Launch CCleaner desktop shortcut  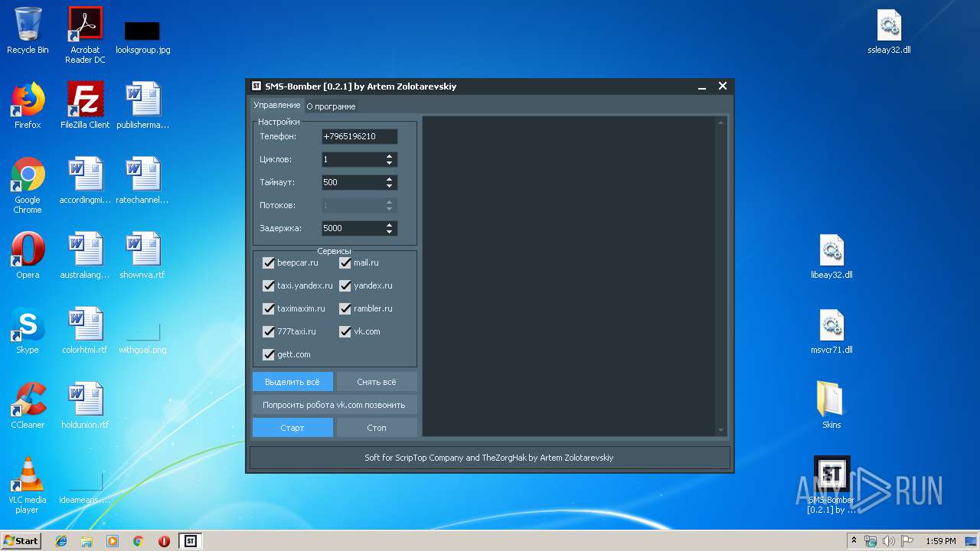pyautogui.click(x=28, y=406)
